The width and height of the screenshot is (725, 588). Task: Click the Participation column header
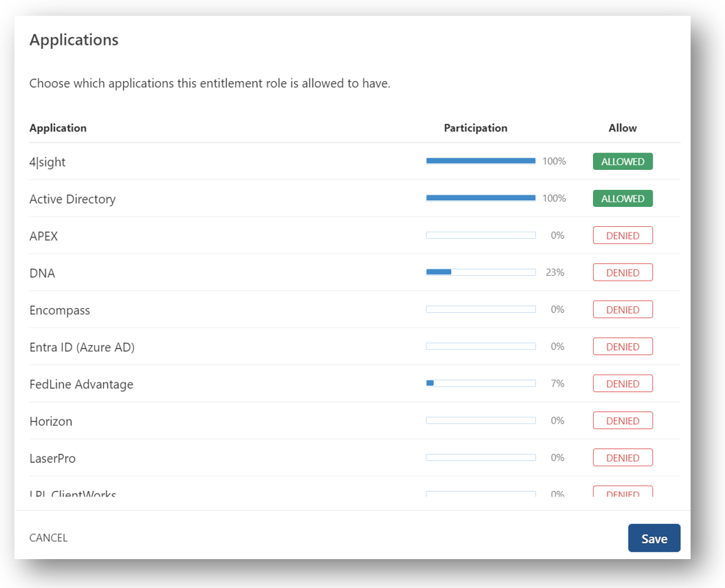pyautogui.click(x=475, y=128)
